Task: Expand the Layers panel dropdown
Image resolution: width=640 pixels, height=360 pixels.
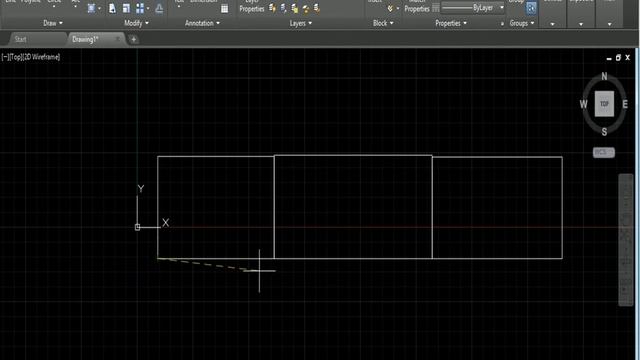Action: pyautogui.click(x=301, y=23)
